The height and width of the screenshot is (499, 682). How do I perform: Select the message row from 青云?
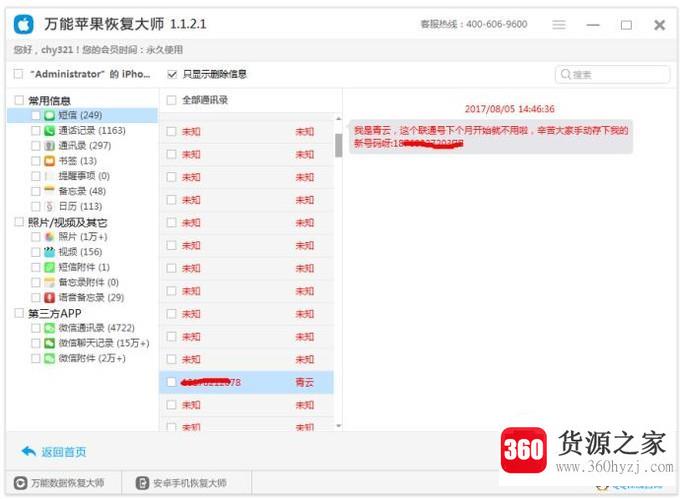(247, 382)
